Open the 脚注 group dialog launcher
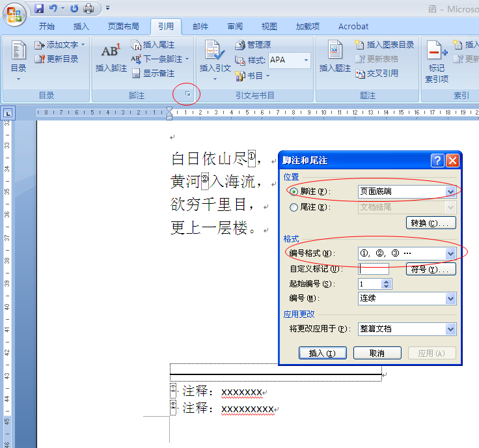 [188, 94]
